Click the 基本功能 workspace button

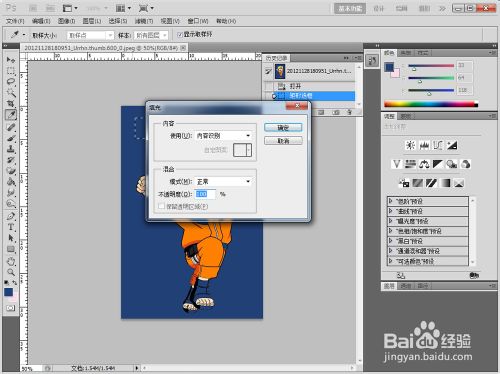pos(350,8)
